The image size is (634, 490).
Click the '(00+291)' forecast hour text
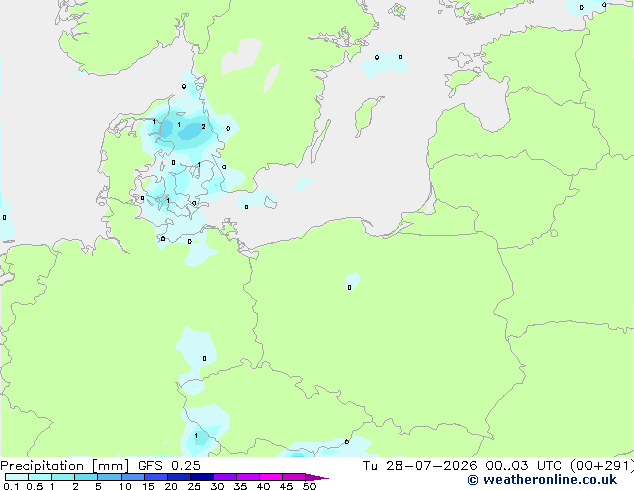tap(602, 466)
